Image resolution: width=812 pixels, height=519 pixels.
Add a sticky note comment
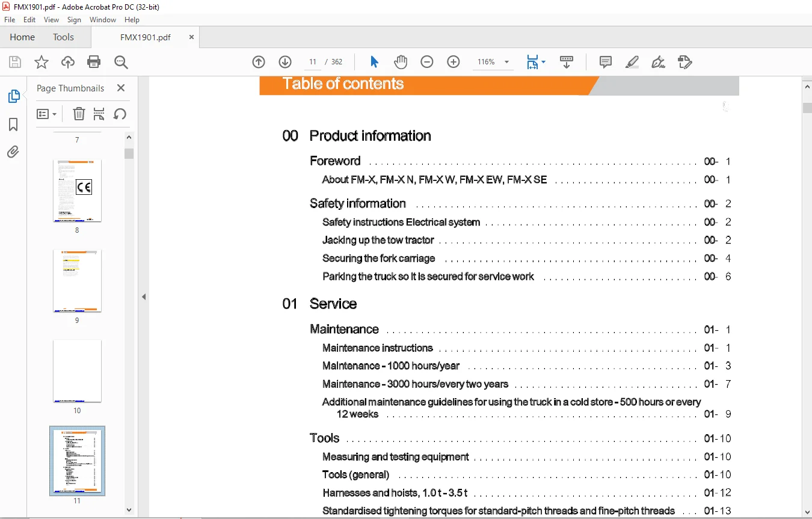click(x=606, y=62)
